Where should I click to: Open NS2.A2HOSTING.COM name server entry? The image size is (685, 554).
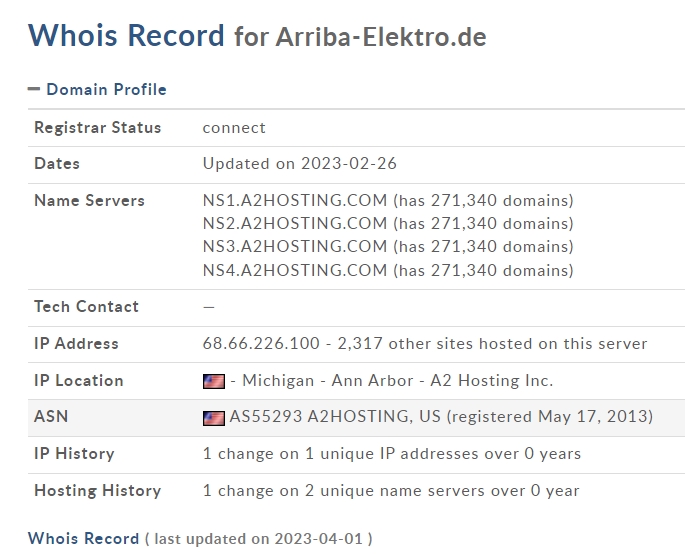pos(295,223)
